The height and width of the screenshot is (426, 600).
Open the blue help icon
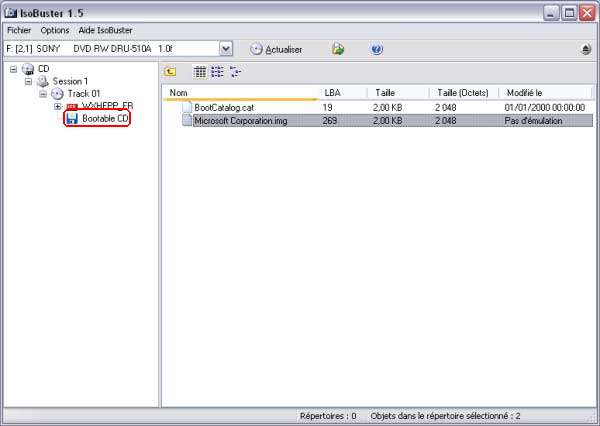[x=377, y=49]
